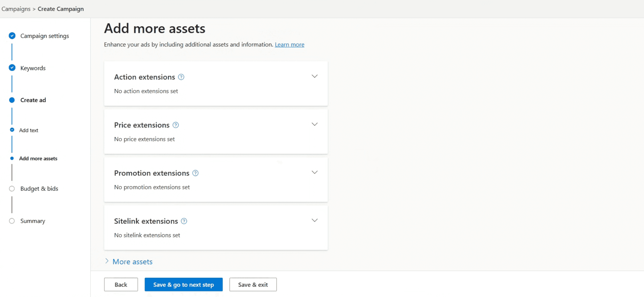Click the Save & exit button

(253, 285)
